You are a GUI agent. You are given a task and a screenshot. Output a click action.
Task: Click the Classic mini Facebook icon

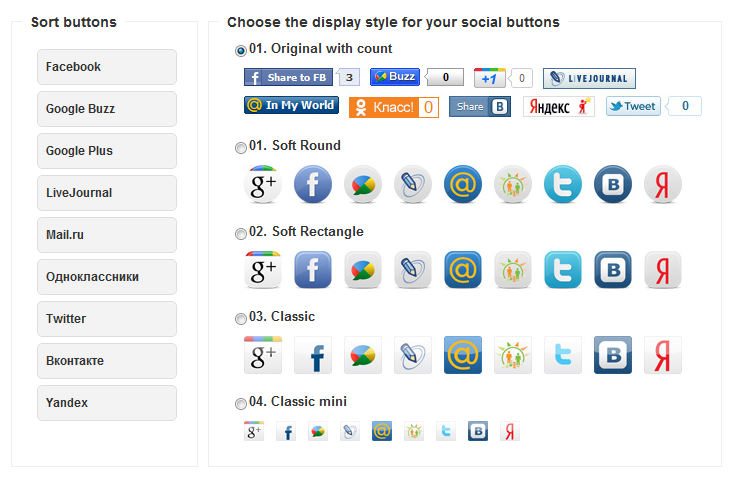pyautogui.click(x=286, y=431)
